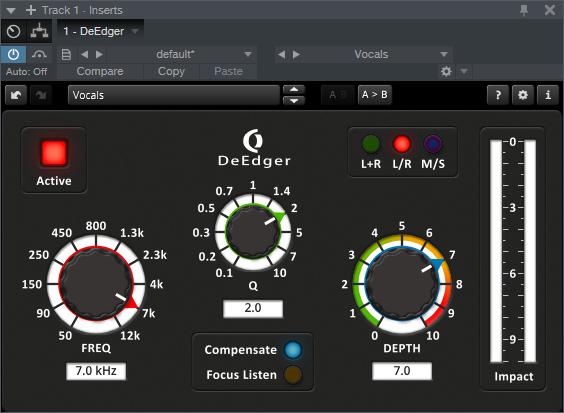Go to next host preset arrow before default*
Screen dimensions: 564x413
click(99, 55)
